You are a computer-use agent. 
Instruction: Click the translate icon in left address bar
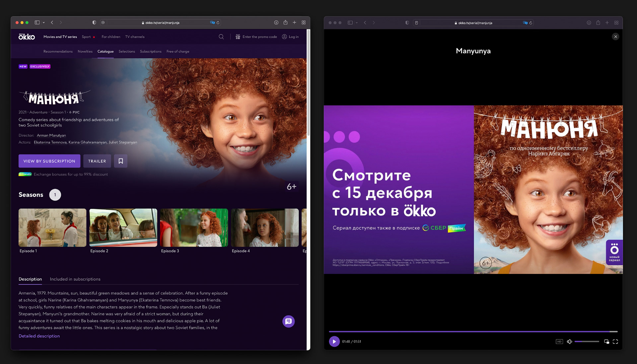click(212, 23)
